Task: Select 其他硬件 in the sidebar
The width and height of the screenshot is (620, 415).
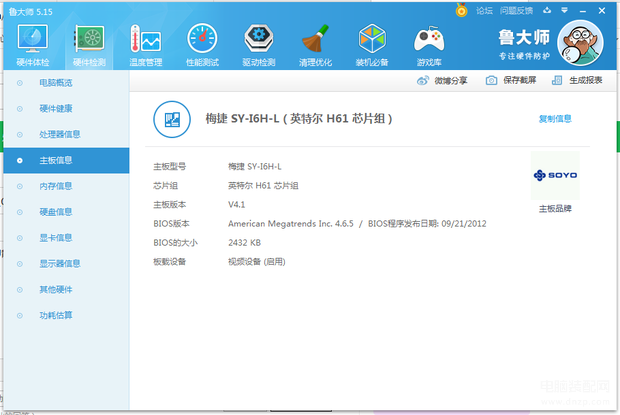Action: click(66, 290)
